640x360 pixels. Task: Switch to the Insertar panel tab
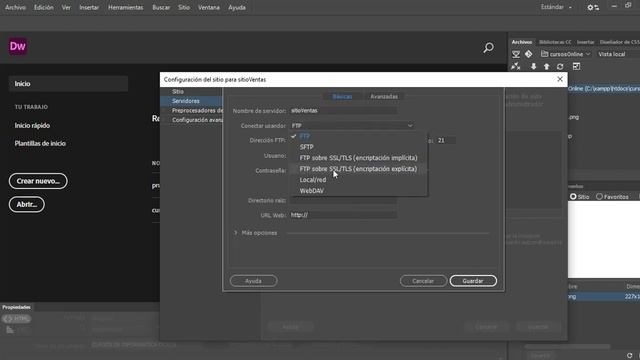[585, 42]
